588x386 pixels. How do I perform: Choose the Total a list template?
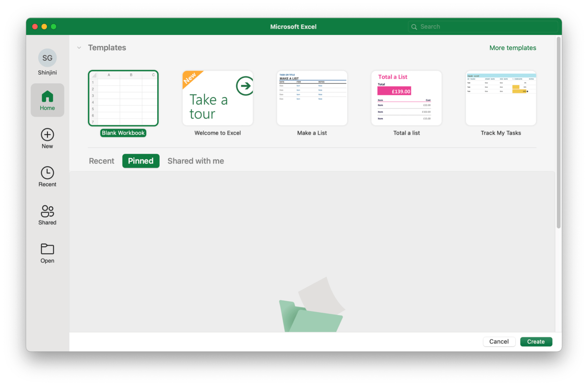pyautogui.click(x=406, y=98)
